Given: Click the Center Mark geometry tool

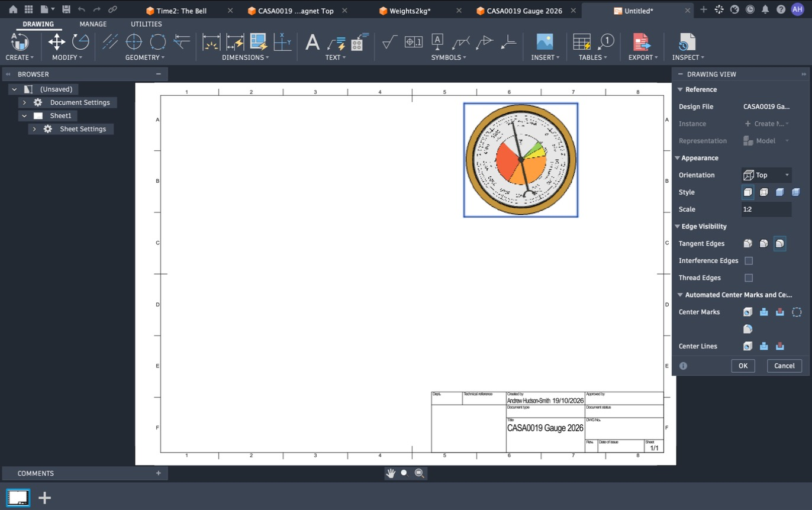Looking at the screenshot, I should pyautogui.click(x=134, y=42).
